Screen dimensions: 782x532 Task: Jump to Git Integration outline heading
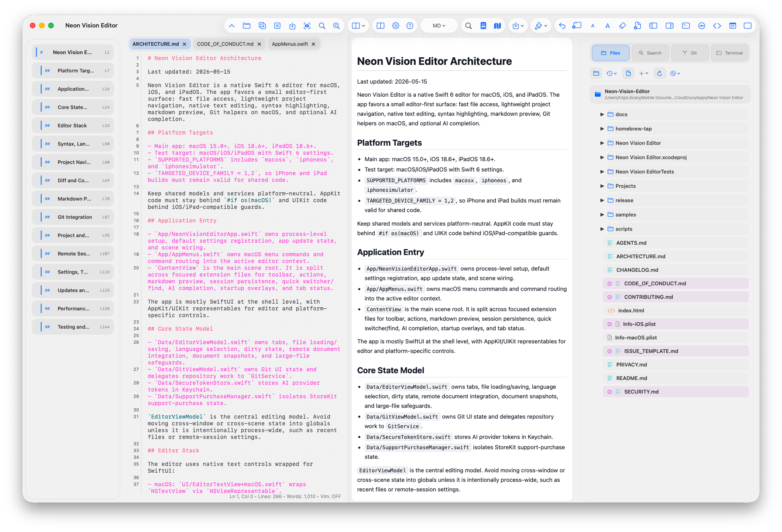[x=73, y=217]
